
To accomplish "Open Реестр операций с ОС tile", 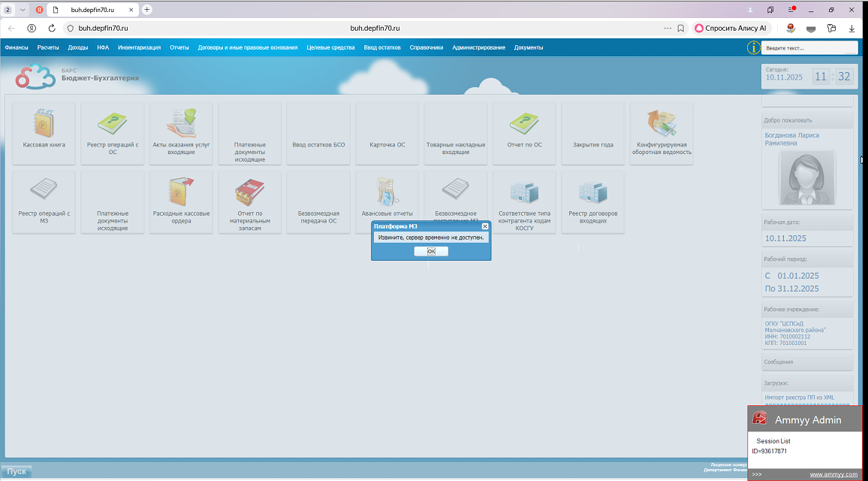I will (x=113, y=134).
